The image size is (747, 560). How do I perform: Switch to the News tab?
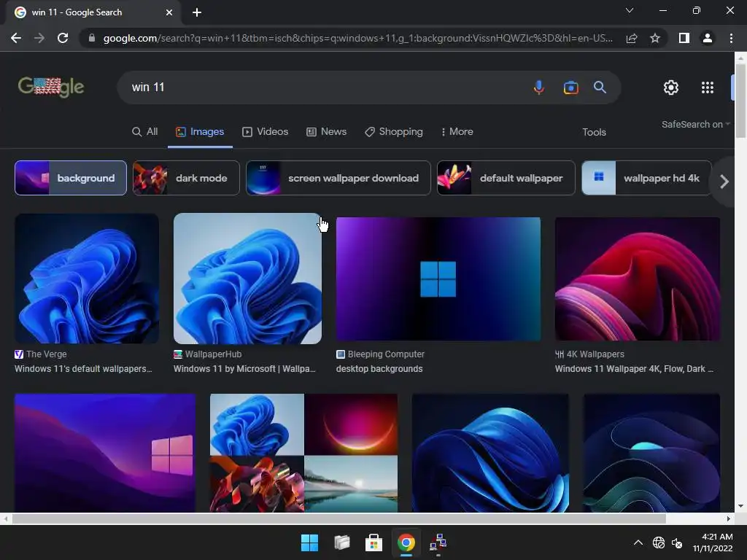click(x=326, y=132)
